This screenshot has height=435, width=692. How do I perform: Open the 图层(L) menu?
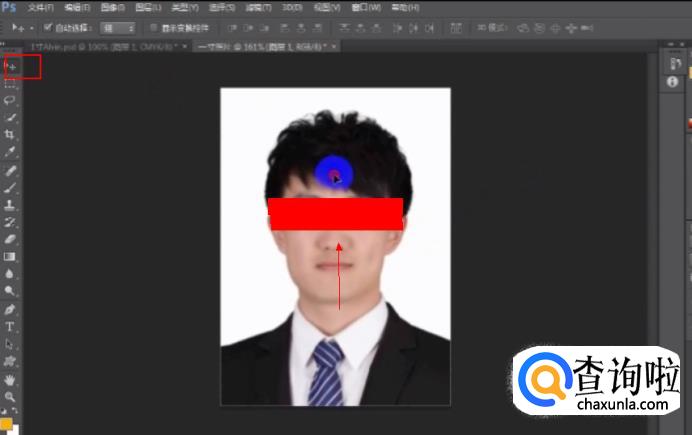pos(148,8)
